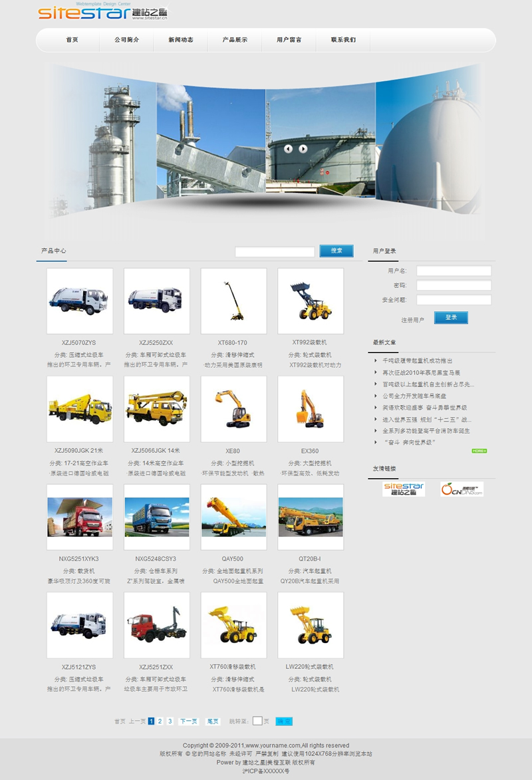
Task: Click the SiteStar logo in header
Action: coord(103,13)
